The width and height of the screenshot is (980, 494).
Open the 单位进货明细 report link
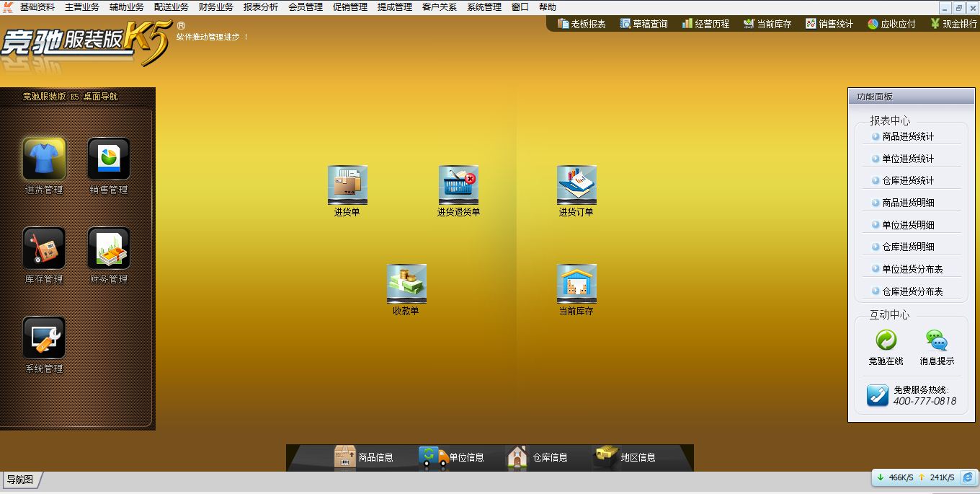click(x=908, y=225)
